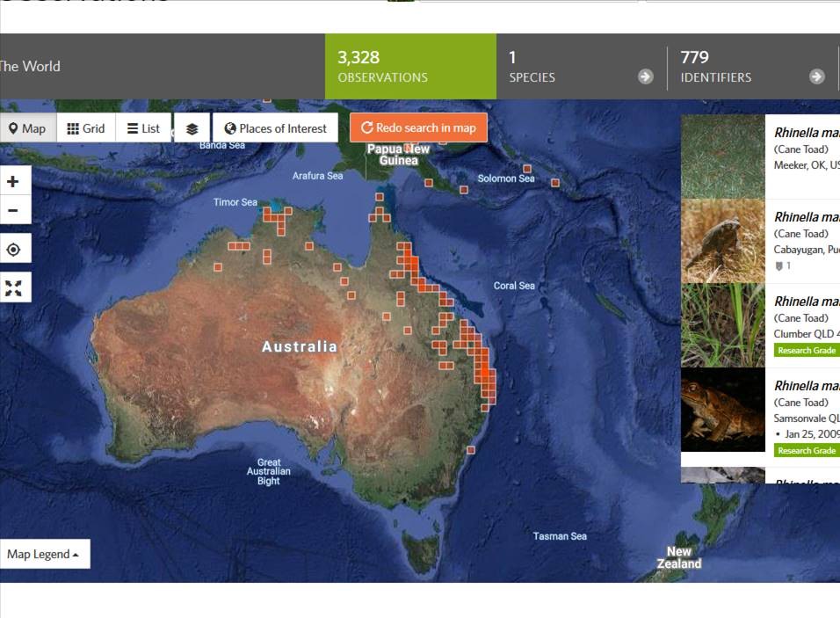Open the map layers stack icon
840x618 pixels.
click(x=192, y=128)
